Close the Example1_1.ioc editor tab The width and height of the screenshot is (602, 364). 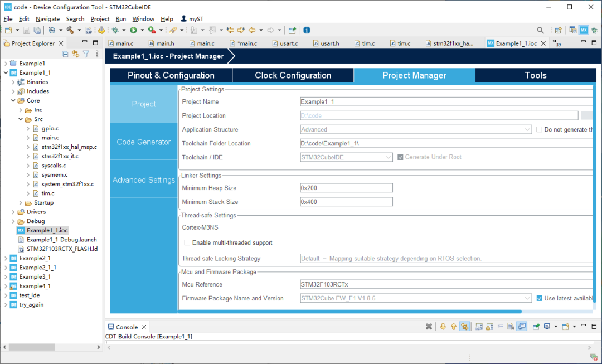click(543, 43)
